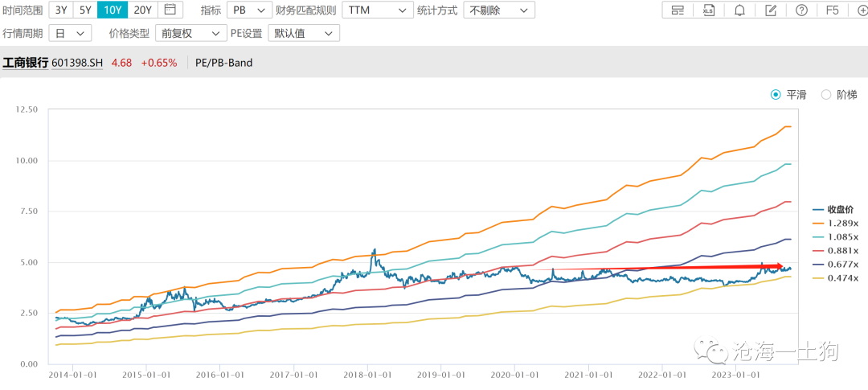Select the 阶梯 step radio option
Screen dimensions: 868x390
(826, 94)
